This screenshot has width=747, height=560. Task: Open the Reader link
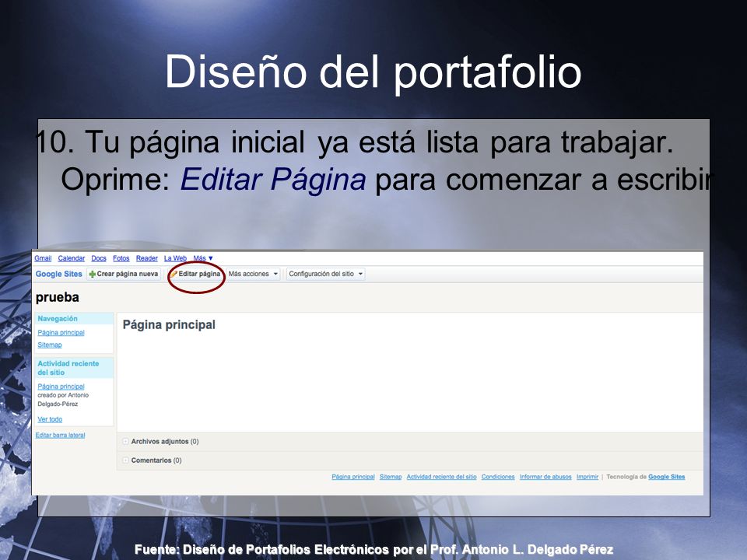click(147, 258)
